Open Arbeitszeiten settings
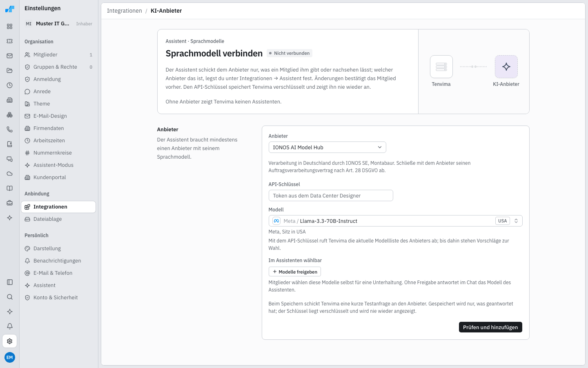The height and width of the screenshot is (368, 588). click(58, 141)
